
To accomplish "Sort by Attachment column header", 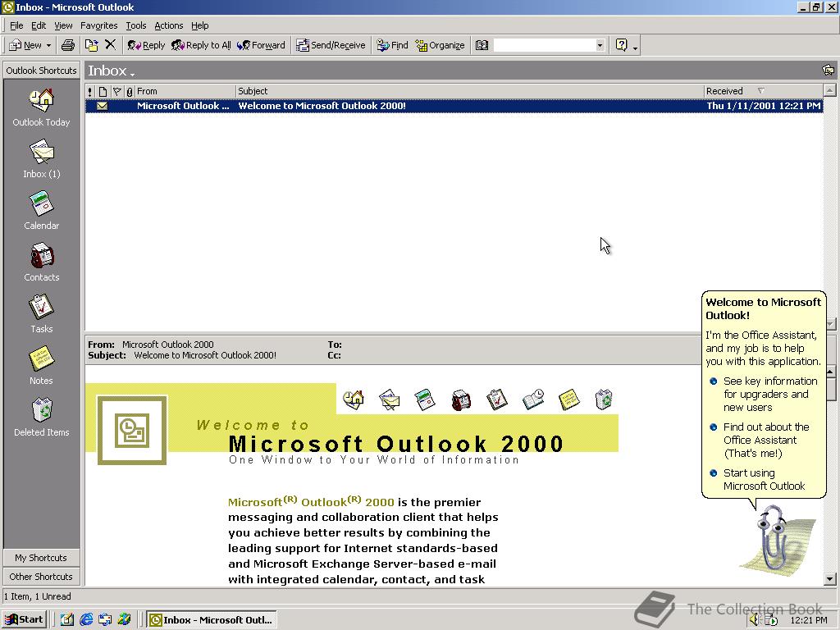I will coord(129,91).
